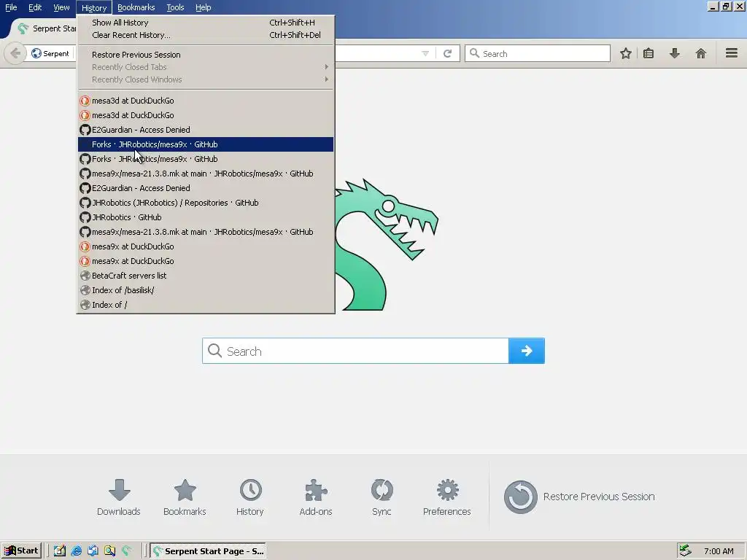
Task: Expand the Recently Closed Tabs submenu
Action: [x=205, y=67]
